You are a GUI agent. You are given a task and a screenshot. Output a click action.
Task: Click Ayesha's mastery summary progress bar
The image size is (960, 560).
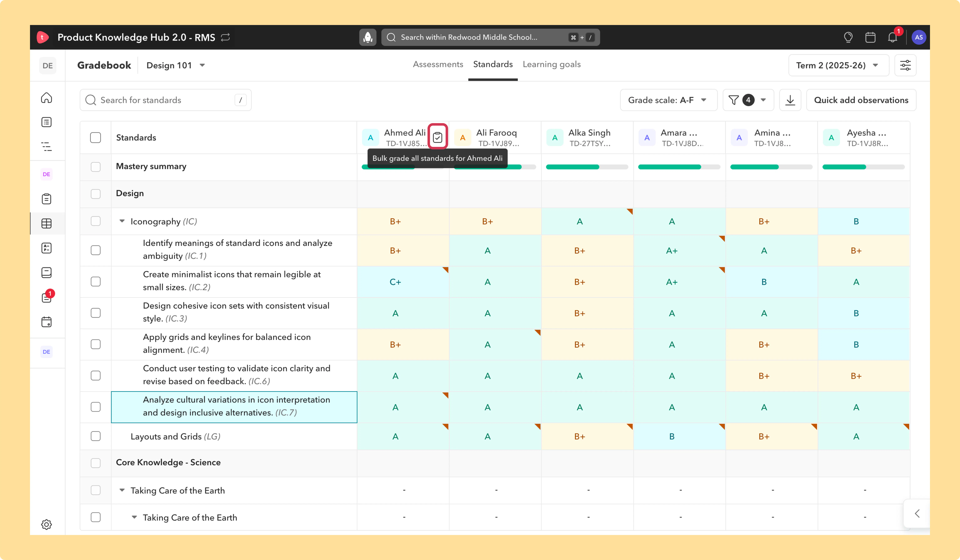864,167
